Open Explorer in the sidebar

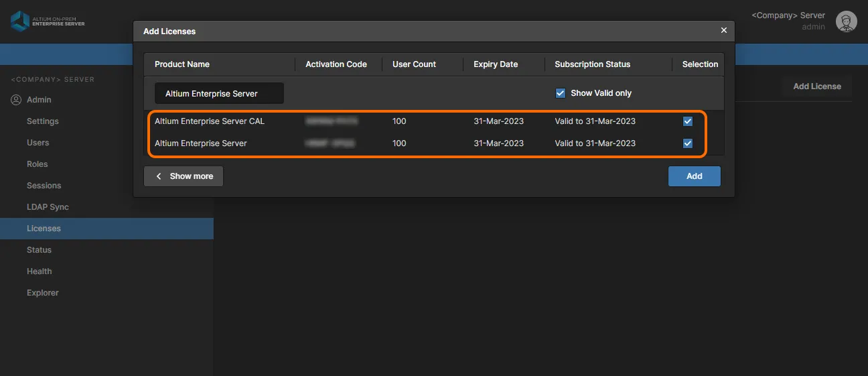click(x=43, y=293)
